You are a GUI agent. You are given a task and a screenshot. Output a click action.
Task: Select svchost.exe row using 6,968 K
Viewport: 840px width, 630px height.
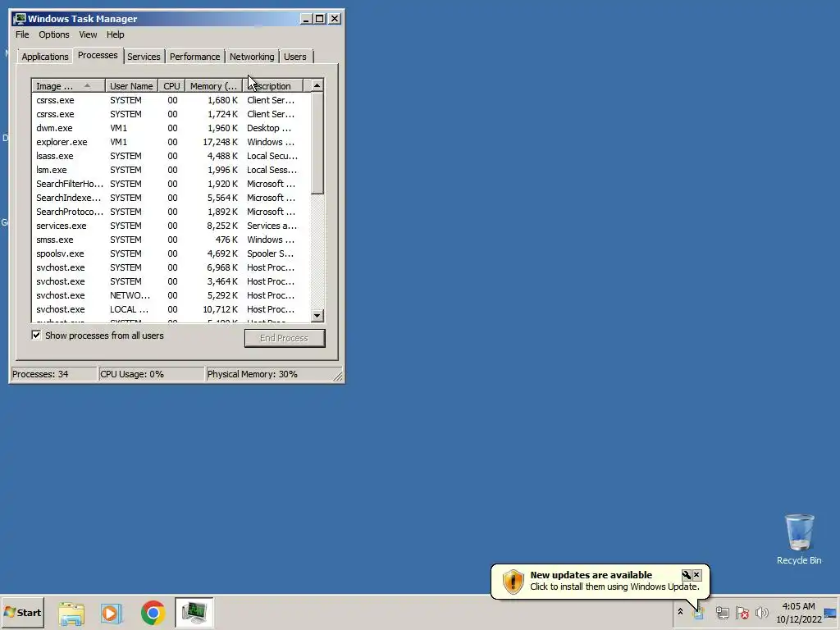(x=171, y=267)
